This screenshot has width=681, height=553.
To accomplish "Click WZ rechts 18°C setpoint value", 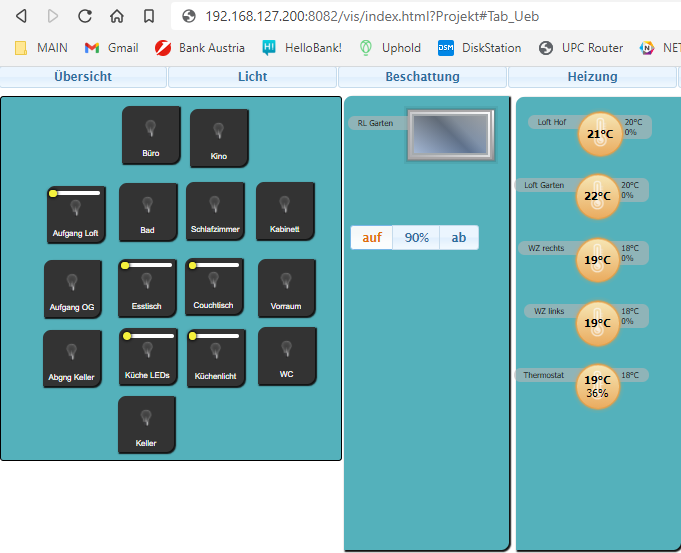I will pyautogui.click(x=630, y=248).
